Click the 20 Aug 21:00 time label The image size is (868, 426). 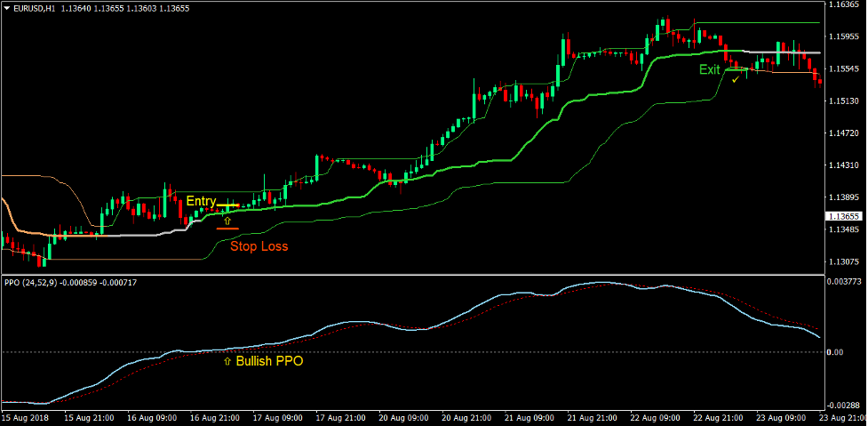(467, 418)
